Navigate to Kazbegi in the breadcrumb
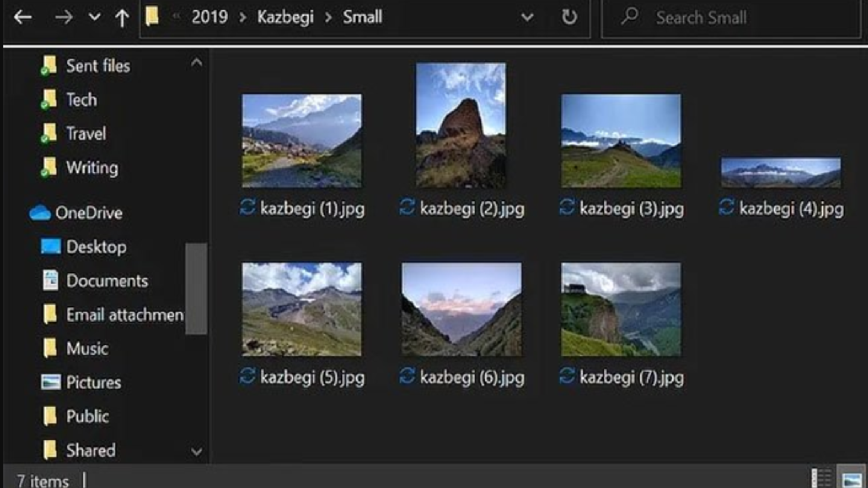The image size is (868, 488). [x=285, y=17]
